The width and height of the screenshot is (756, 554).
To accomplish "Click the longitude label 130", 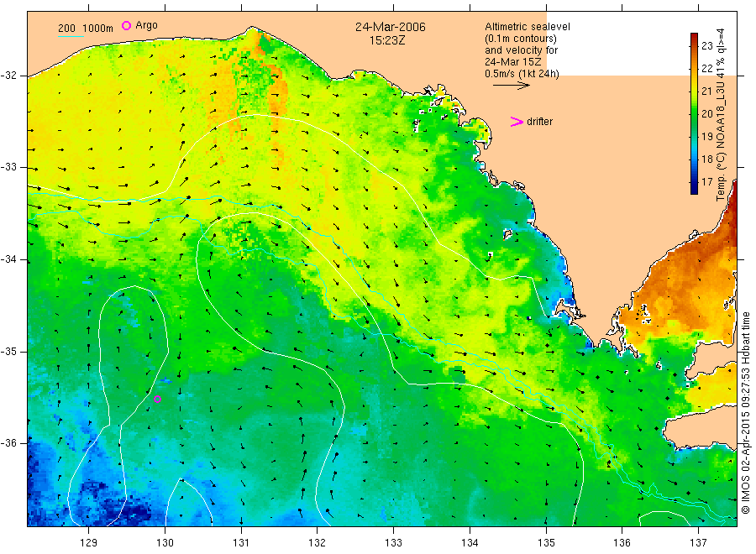I will (165, 543).
